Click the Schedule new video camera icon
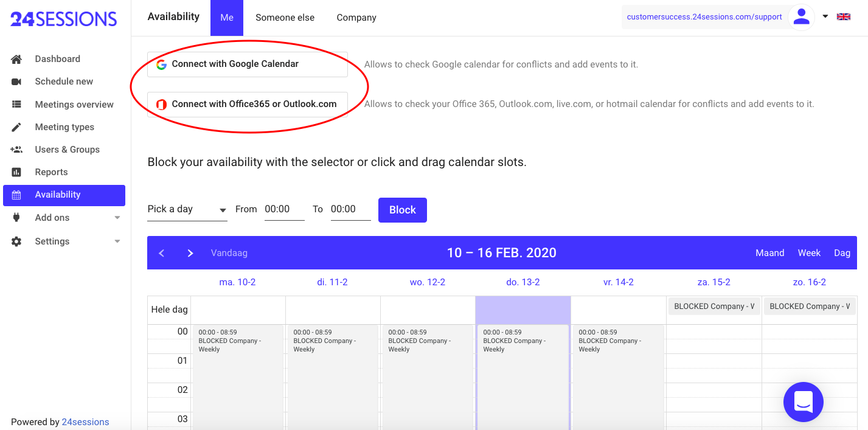Viewport: 868px width, 430px height. pos(16,81)
